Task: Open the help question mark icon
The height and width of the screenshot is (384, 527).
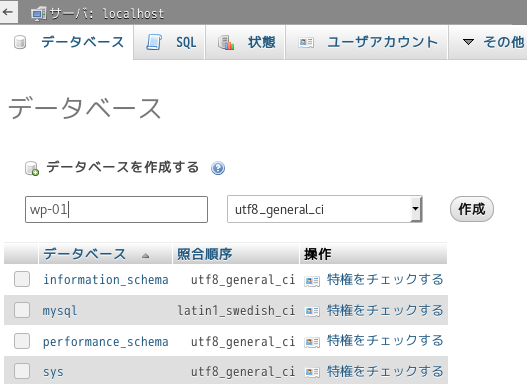Action: pyautogui.click(x=218, y=168)
